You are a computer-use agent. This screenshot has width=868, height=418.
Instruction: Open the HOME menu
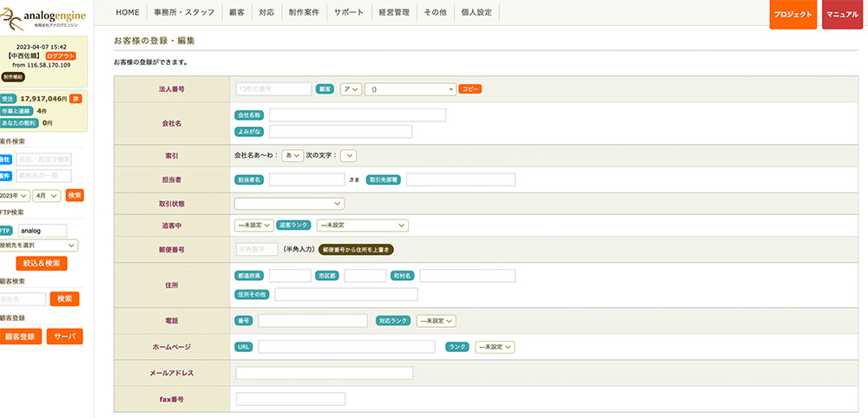coord(128,12)
